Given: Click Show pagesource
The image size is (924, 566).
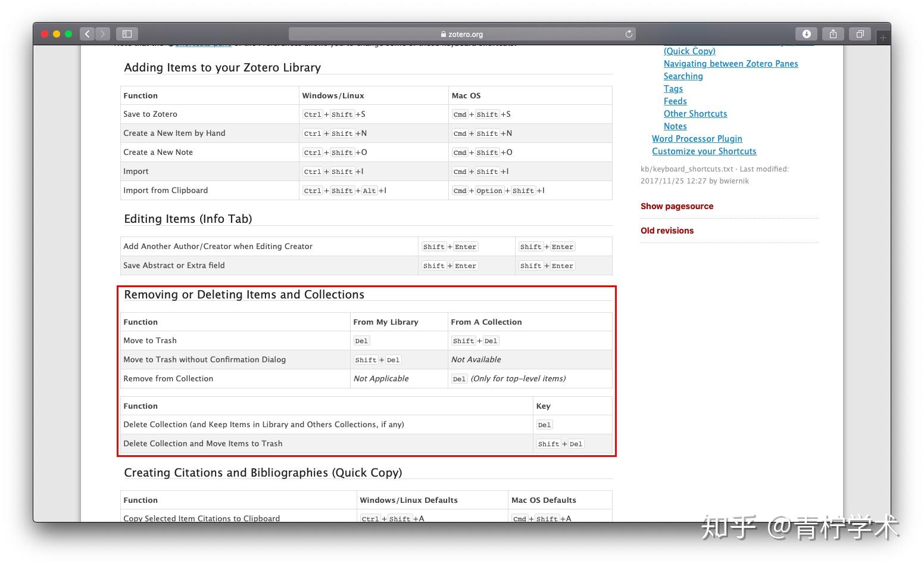Looking at the screenshot, I should [676, 206].
